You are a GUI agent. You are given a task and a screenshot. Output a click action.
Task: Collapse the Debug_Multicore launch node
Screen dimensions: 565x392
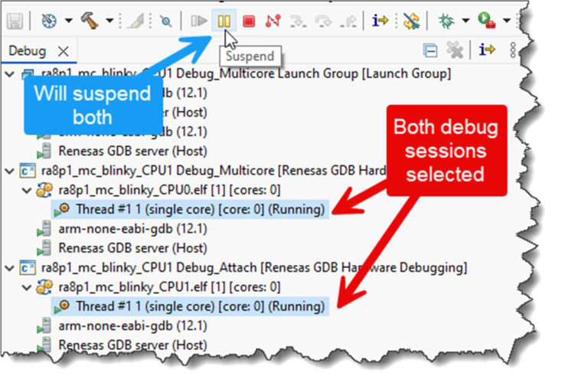9,171
